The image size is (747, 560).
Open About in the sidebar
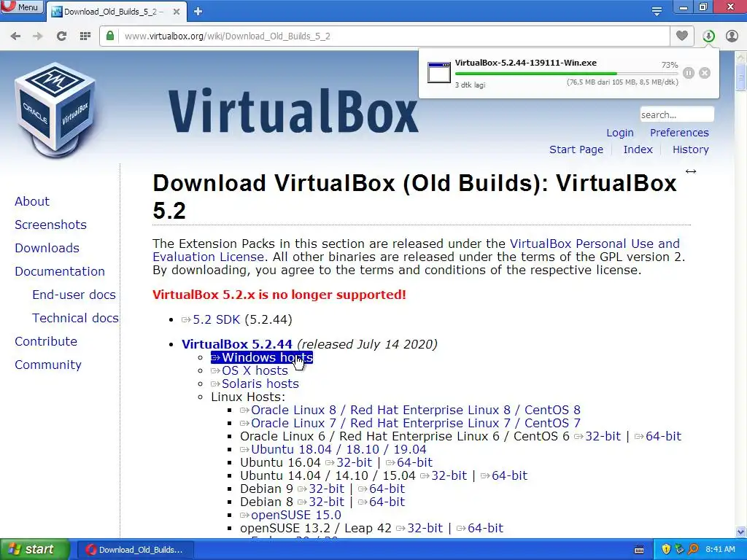[x=32, y=201]
